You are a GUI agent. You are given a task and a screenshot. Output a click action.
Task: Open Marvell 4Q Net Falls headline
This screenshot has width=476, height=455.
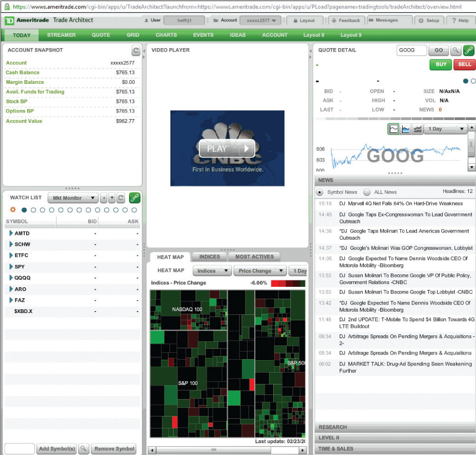[405, 203]
